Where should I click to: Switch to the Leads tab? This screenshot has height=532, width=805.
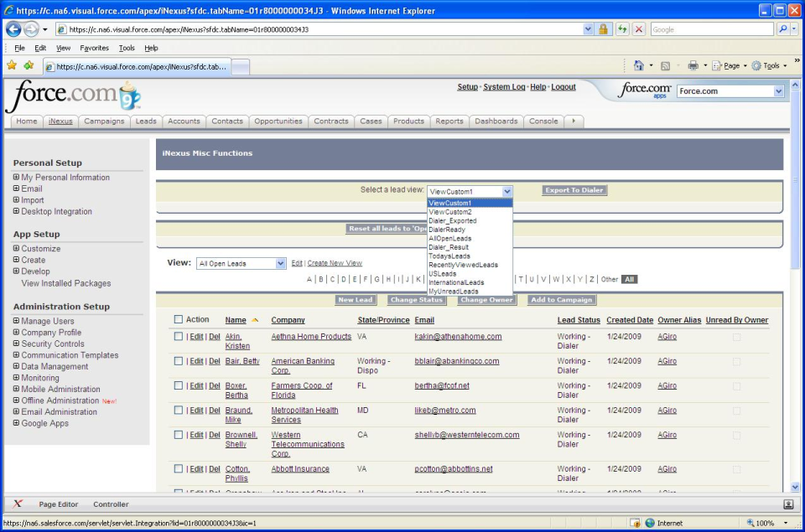[146, 121]
